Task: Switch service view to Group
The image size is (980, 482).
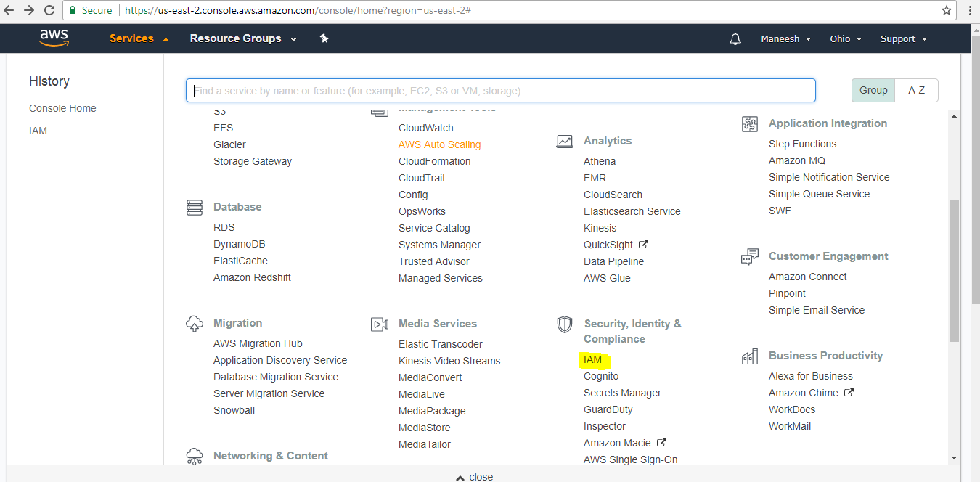Action: (873, 90)
